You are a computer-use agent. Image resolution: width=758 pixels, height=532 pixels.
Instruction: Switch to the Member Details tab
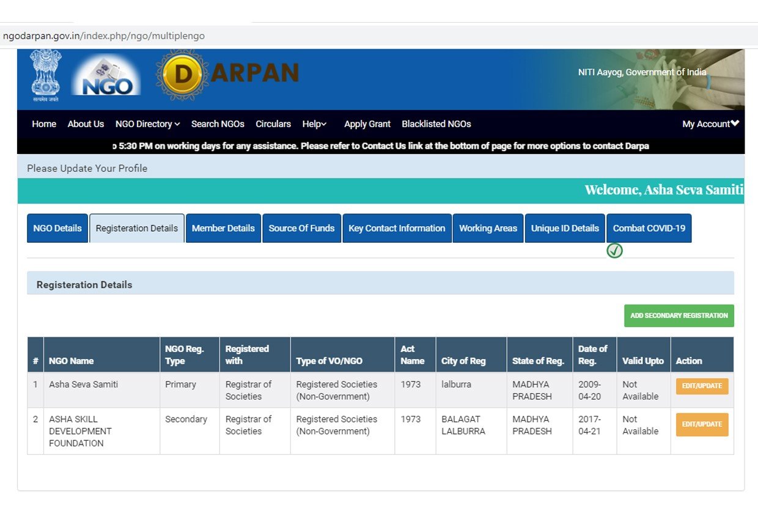point(223,228)
